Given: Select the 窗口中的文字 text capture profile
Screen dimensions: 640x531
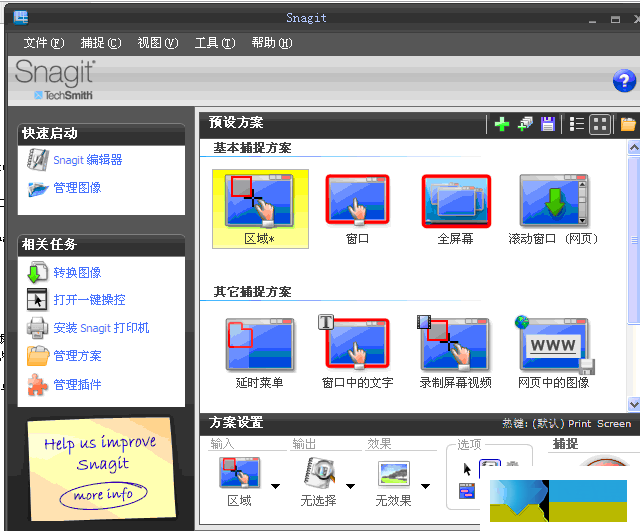Looking at the screenshot, I should tap(358, 353).
